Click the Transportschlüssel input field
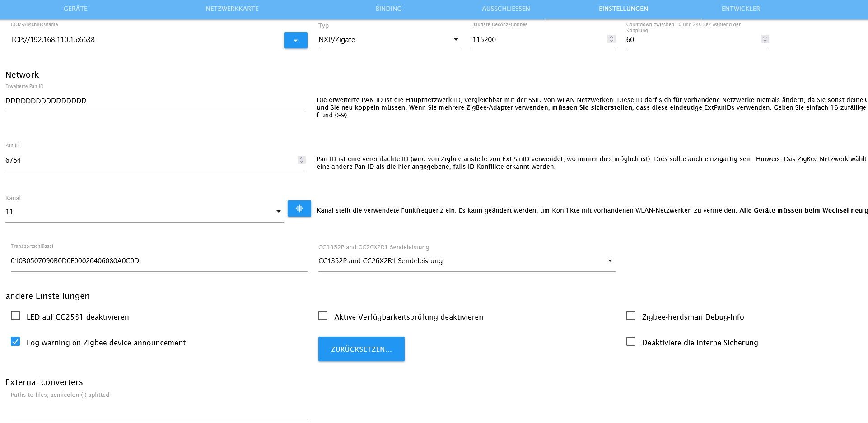The height and width of the screenshot is (423, 868). [x=159, y=261]
